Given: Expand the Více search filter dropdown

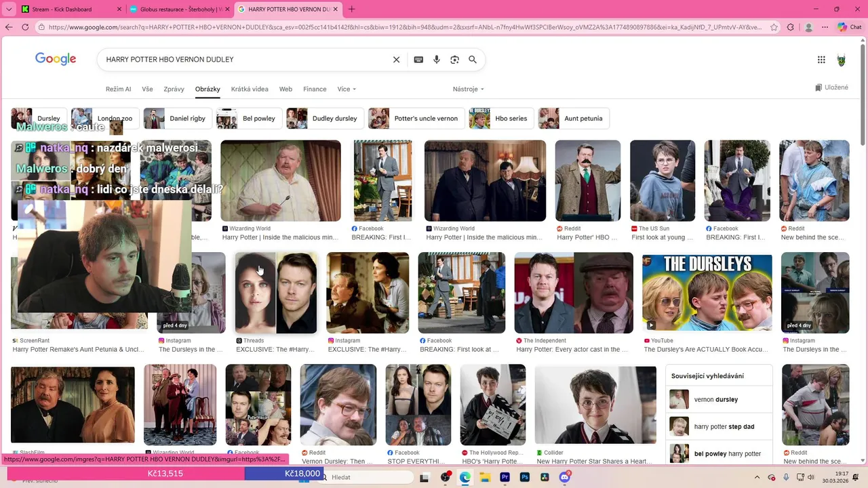Looking at the screenshot, I should point(347,89).
